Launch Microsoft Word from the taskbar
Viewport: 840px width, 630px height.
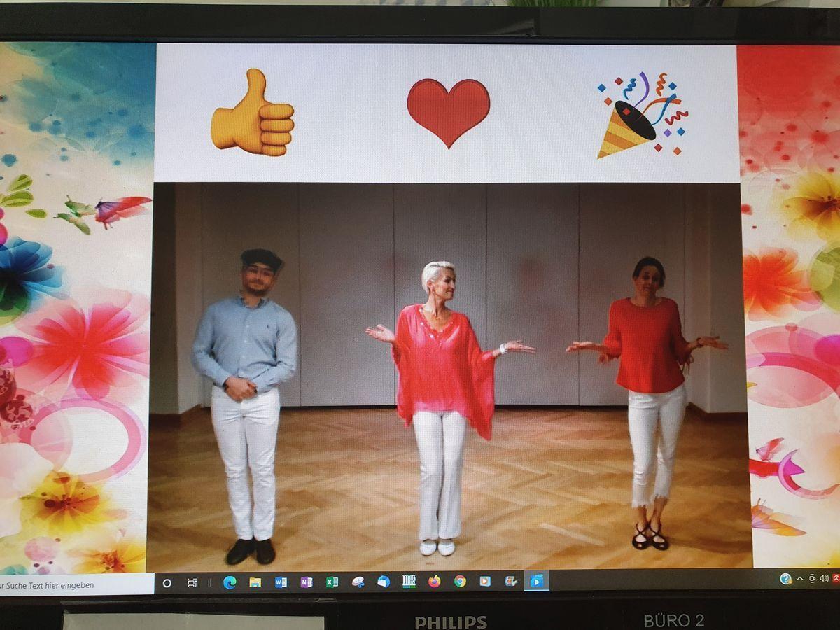coord(281,582)
